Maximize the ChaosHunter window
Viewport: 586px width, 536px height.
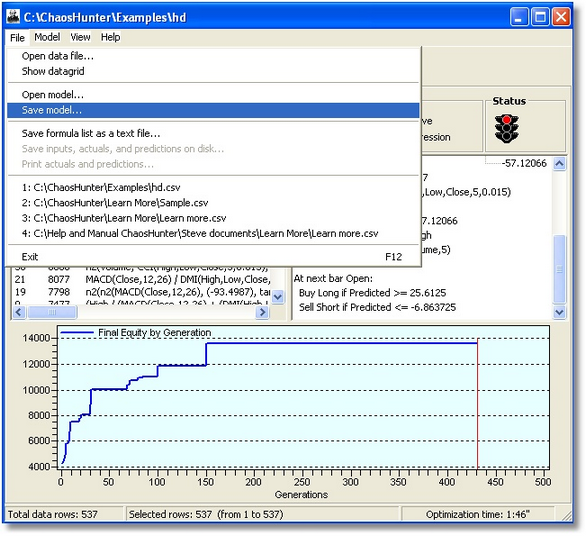coord(540,17)
